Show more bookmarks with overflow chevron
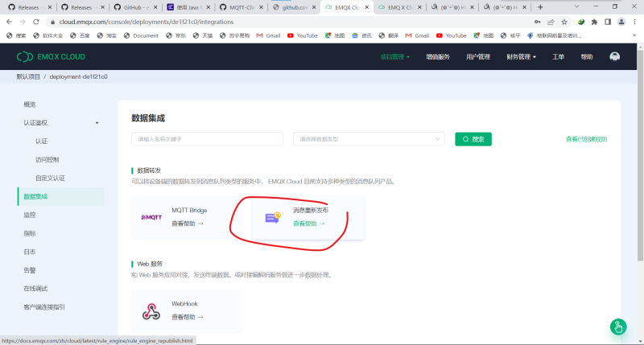Image resolution: width=644 pixels, height=345 pixels. coord(634,35)
